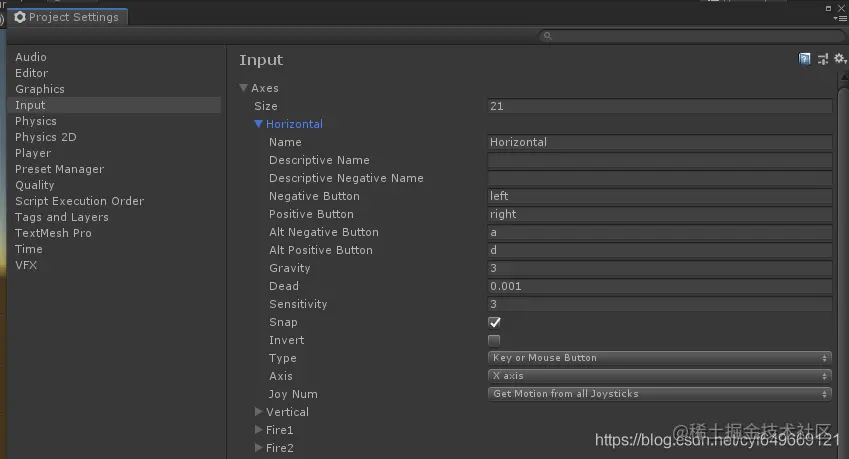Image resolution: width=849 pixels, height=459 pixels.
Task: Collapse the Axes foldout
Action: pos(244,88)
